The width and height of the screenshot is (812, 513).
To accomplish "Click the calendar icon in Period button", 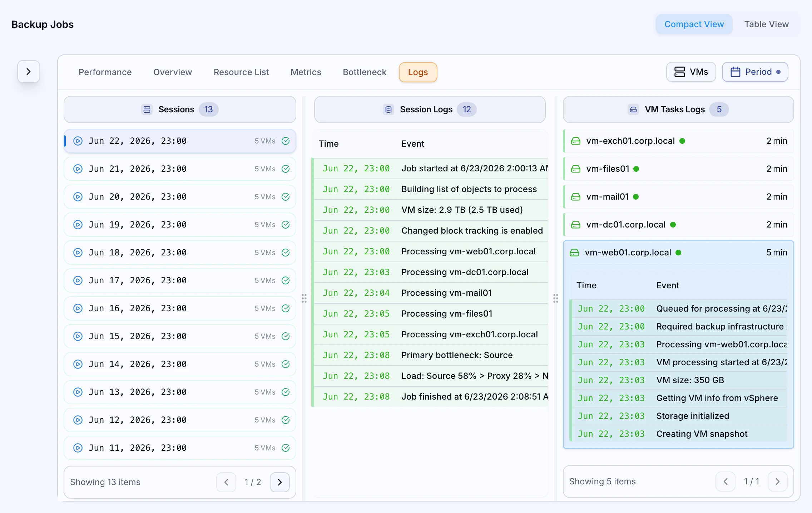I will (735, 72).
